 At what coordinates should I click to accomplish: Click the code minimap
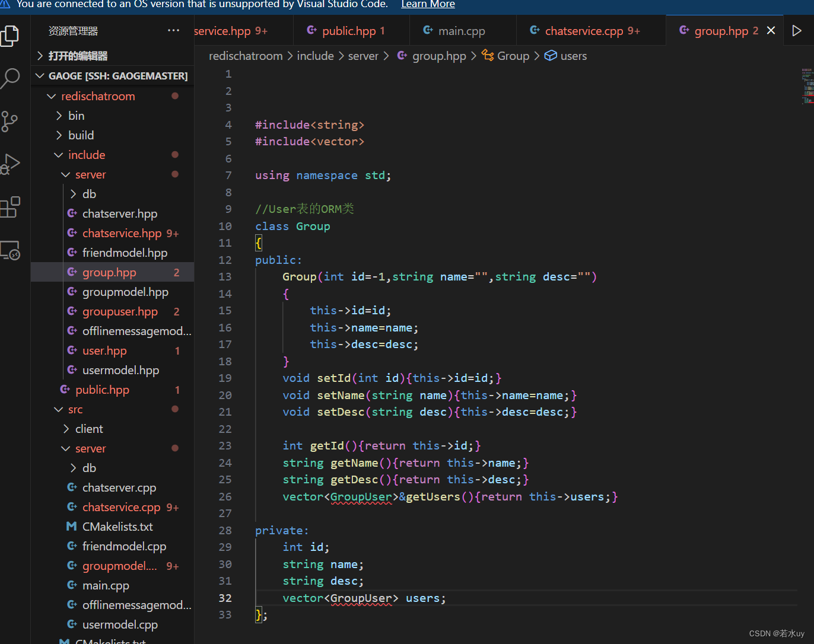[x=807, y=86]
